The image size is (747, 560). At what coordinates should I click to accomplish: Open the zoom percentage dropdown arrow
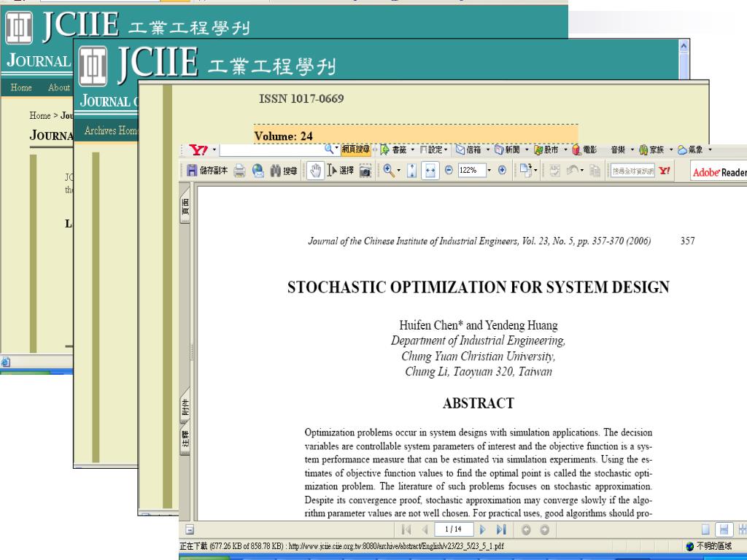point(489,170)
